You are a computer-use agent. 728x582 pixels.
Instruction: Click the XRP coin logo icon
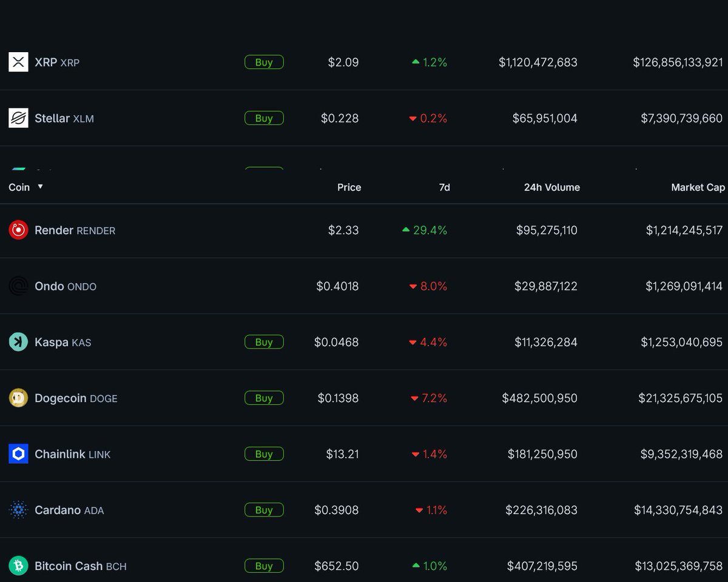pos(18,62)
